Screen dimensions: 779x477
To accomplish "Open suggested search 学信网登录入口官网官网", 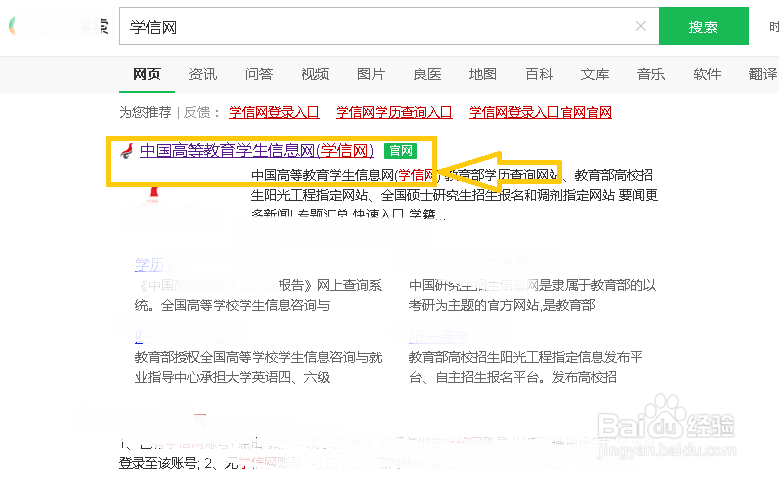I will click(540, 112).
